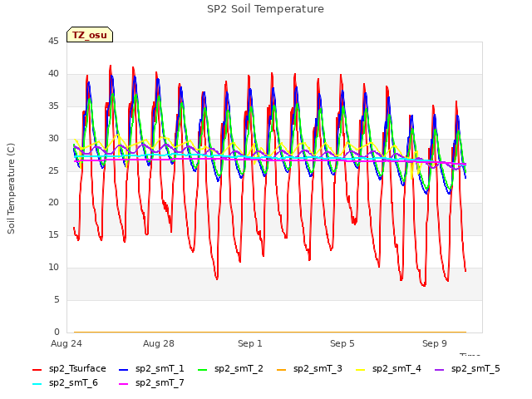Click the Sep 5 x-axis tick label
This screenshot has height=399, width=532.
point(342,343)
